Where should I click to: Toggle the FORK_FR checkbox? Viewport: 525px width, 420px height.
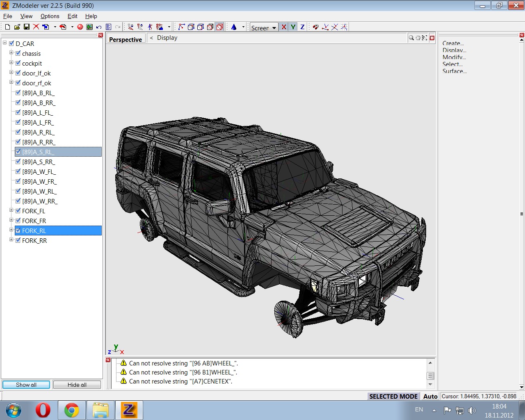pyautogui.click(x=18, y=221)
